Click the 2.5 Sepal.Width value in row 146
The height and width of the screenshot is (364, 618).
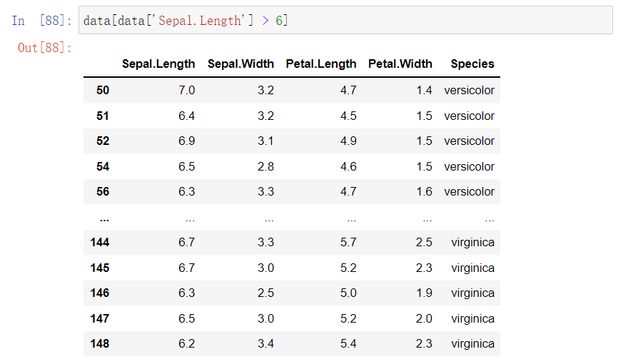[x=265, y=293]
